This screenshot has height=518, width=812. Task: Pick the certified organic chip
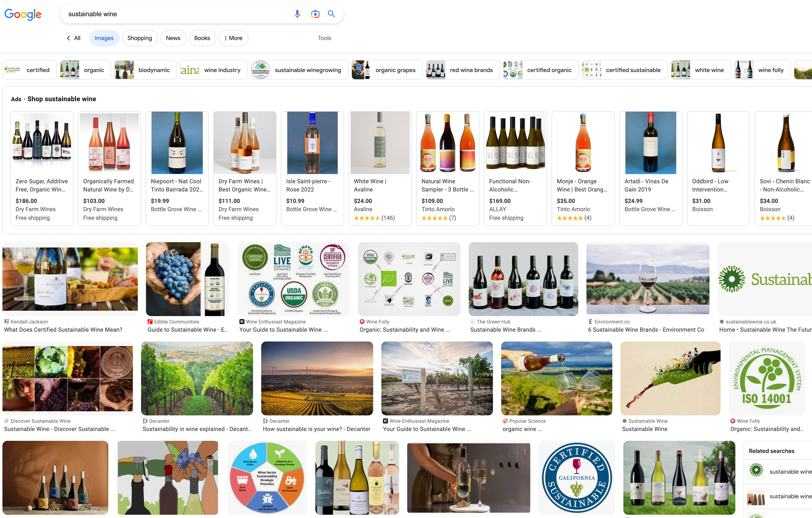[x=540, y=70]
